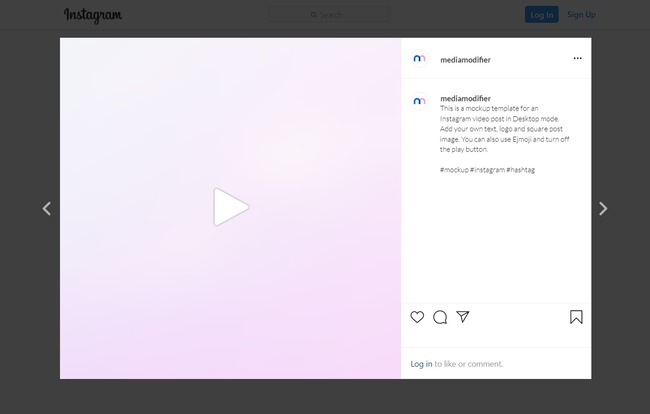Play the video with the play button
The height and width of the screenshot is (414, 650).
tap(230, 208)
